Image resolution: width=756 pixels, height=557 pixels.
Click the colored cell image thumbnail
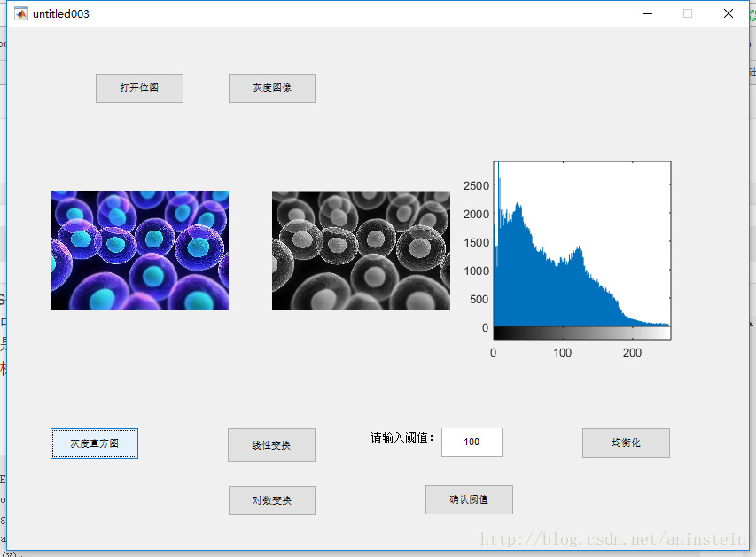(139, 250)
